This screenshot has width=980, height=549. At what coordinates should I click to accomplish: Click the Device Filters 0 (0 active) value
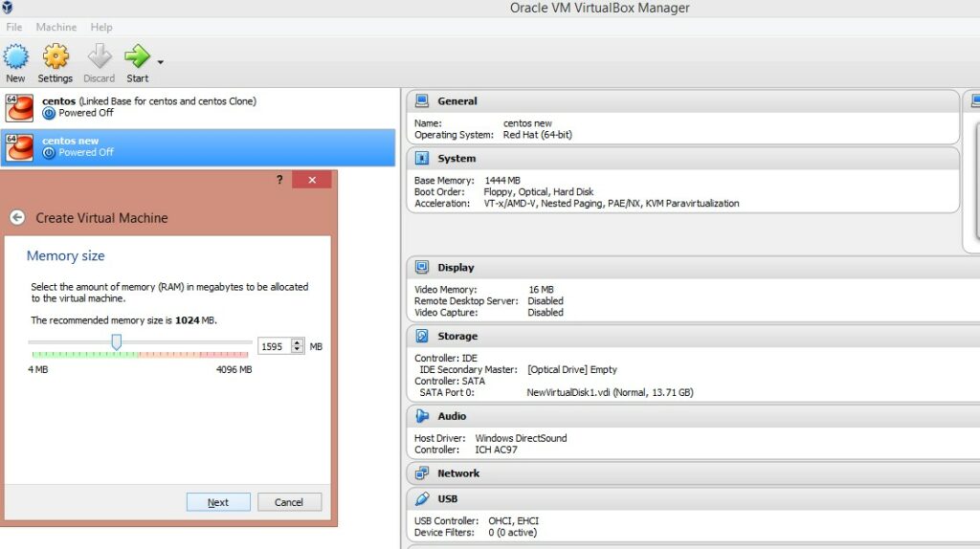[x=513, y=533]
